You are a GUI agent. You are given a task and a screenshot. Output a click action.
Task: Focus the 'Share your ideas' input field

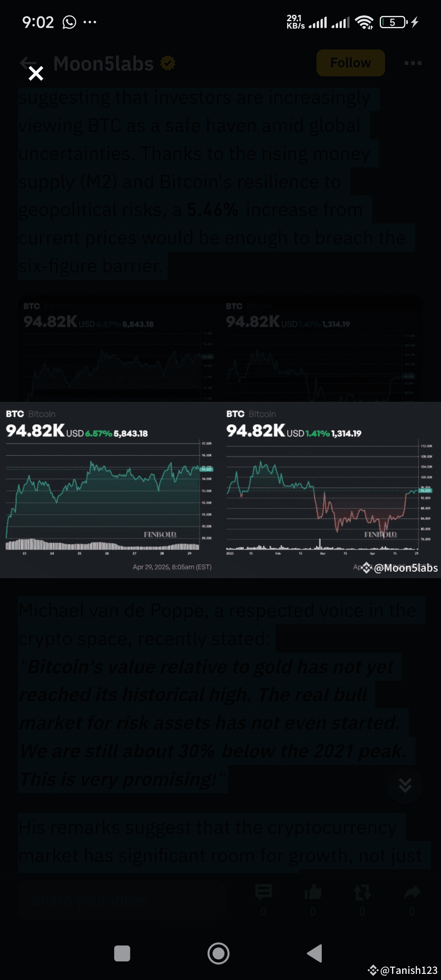click(x=122, y=900)
